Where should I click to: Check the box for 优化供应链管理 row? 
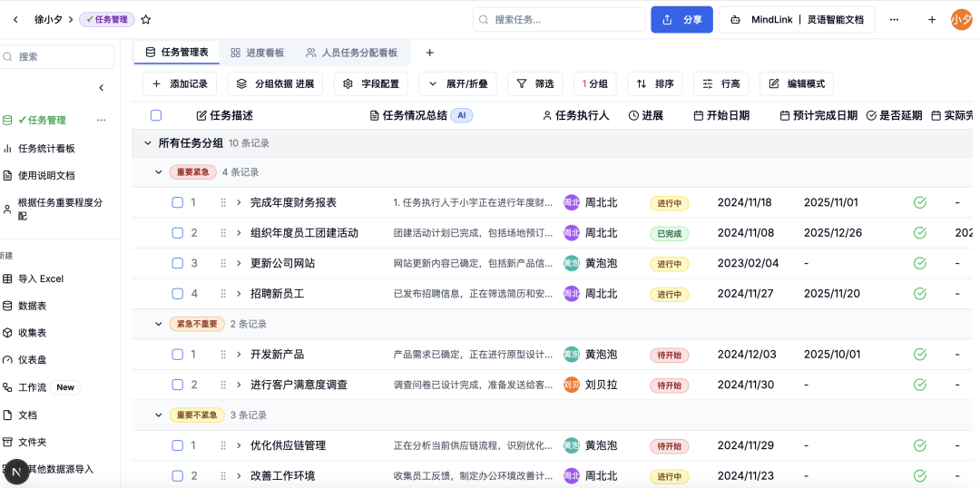click(178, 445)
